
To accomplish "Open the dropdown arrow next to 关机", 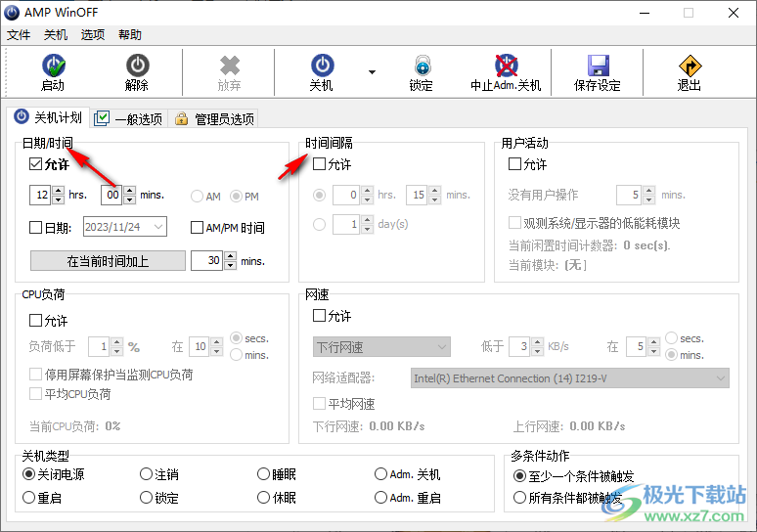I will coord(372,72).
